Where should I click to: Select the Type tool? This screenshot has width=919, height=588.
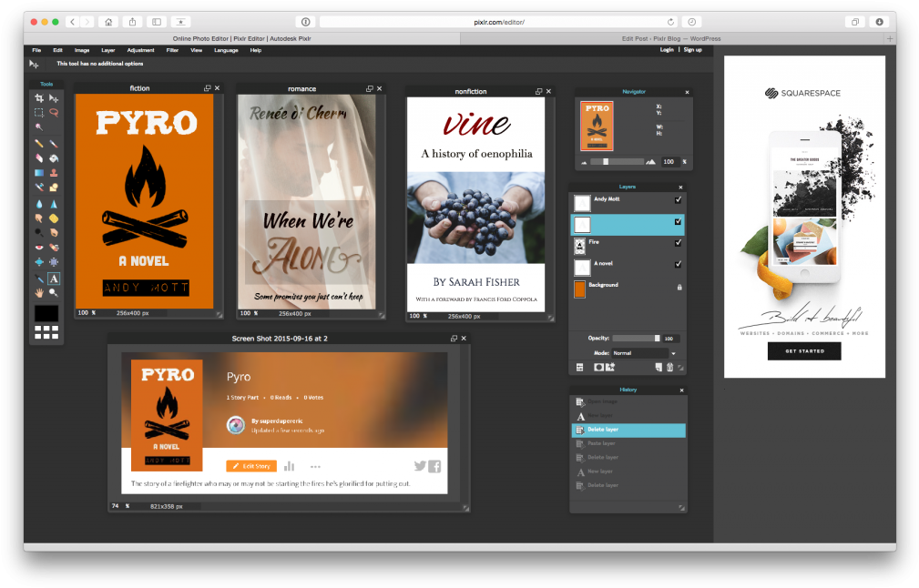pyautogui.click(x=53, y=277)
